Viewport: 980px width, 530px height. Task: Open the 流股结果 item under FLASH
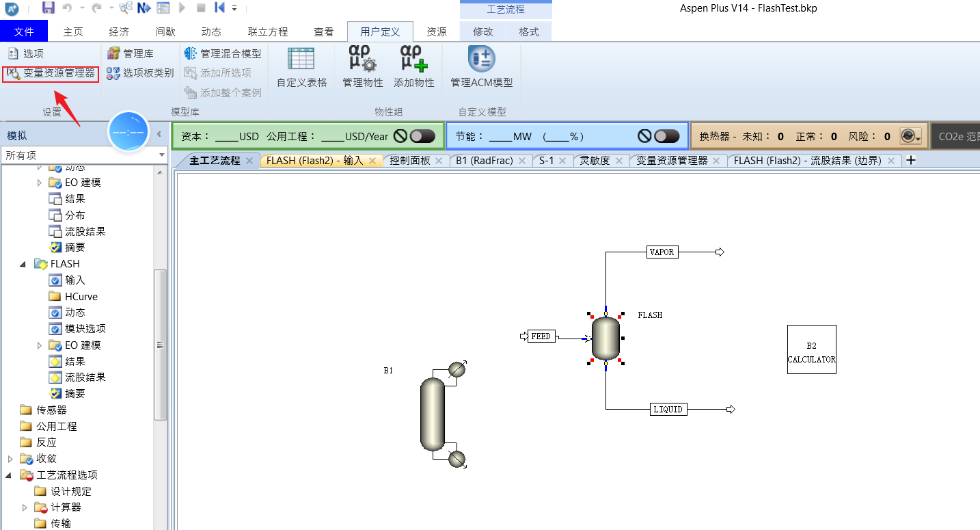pyautogui.click(x=85, y=377)
